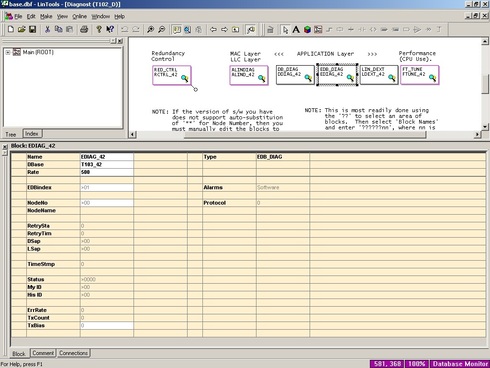Click the Save floppy disk icon

(32, 29)
